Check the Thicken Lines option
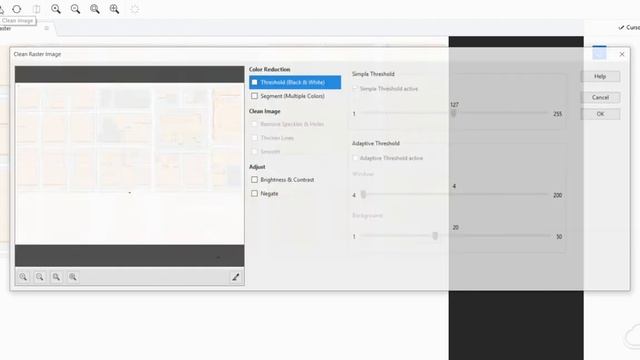Viewport: 640px width, 360px height. click(254, 138)
